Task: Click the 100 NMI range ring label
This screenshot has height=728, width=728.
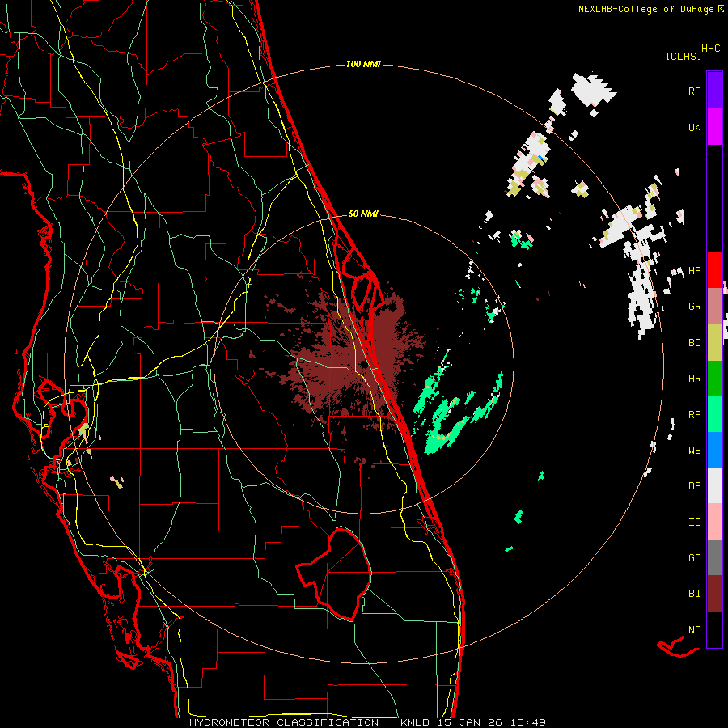Action: point(363,64)
